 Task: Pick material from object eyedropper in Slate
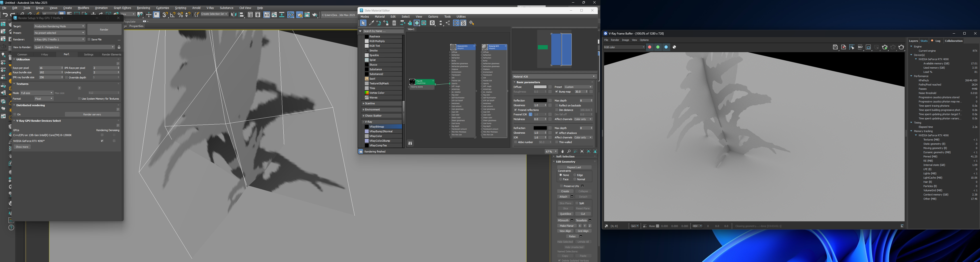click(x=372, y=23)
